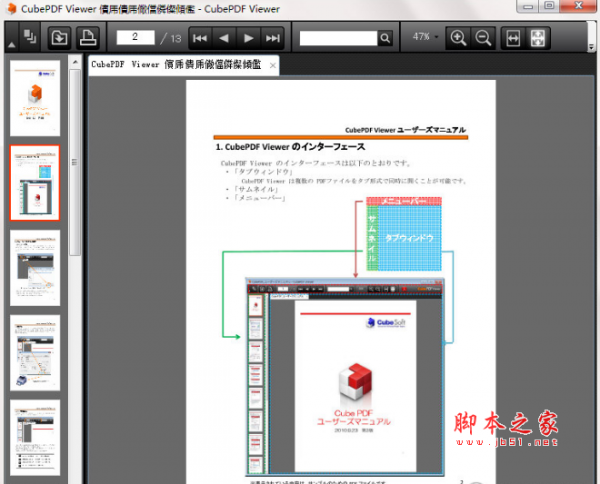
Task: Go to the next page
Action: (x=249, y=38)
